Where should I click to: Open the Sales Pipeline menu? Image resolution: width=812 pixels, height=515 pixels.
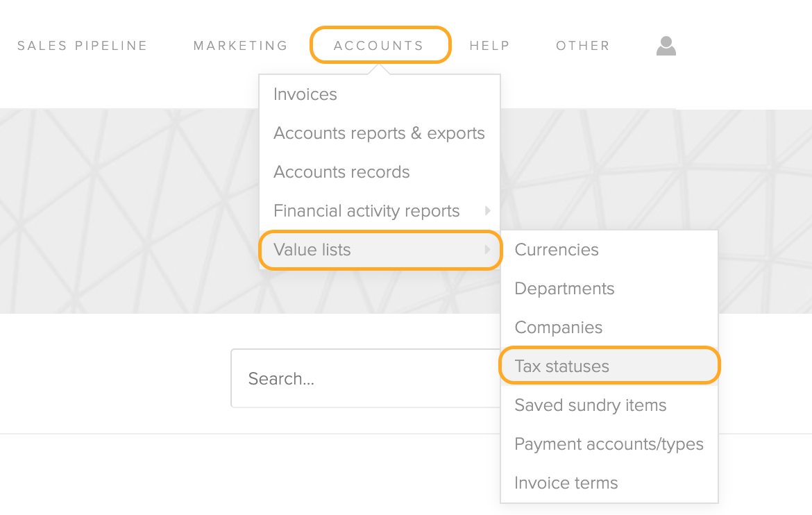[83, 46]
